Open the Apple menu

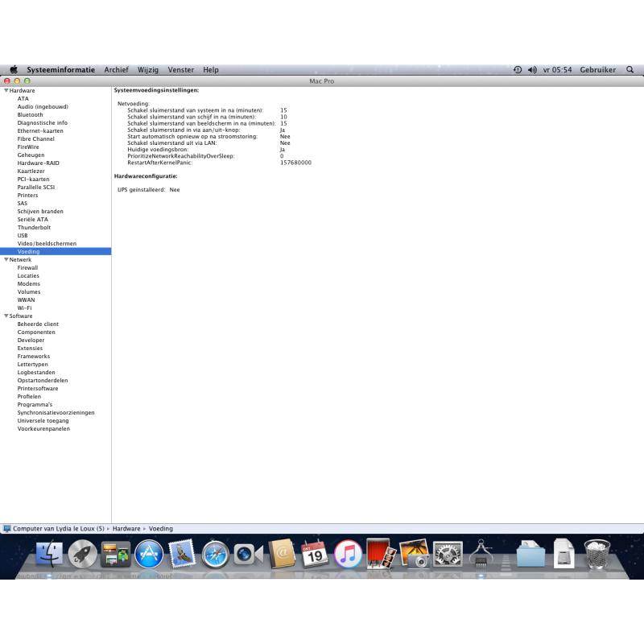14,69
